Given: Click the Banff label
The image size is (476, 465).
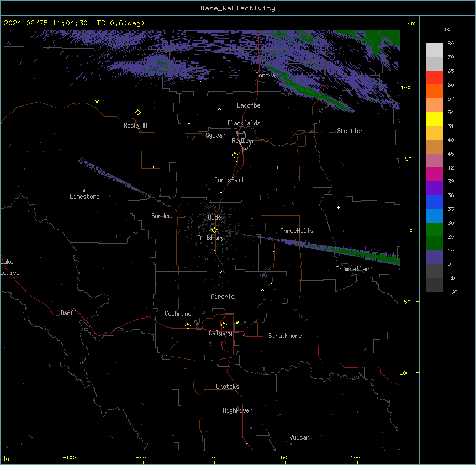Looking at the screenshot, I should pyautogui.click(x=68, y=313).
